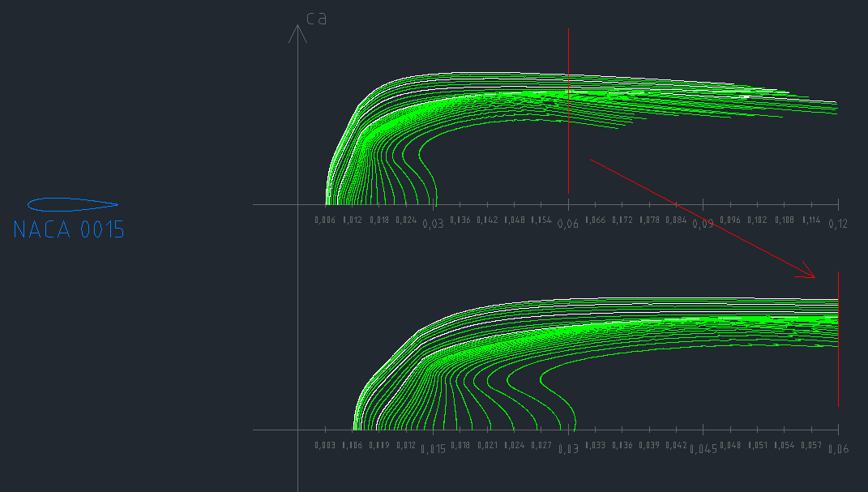This screenshot has width=868, height=492.
Task: Select the 0,003 label on lower axis
Action: 324,445
